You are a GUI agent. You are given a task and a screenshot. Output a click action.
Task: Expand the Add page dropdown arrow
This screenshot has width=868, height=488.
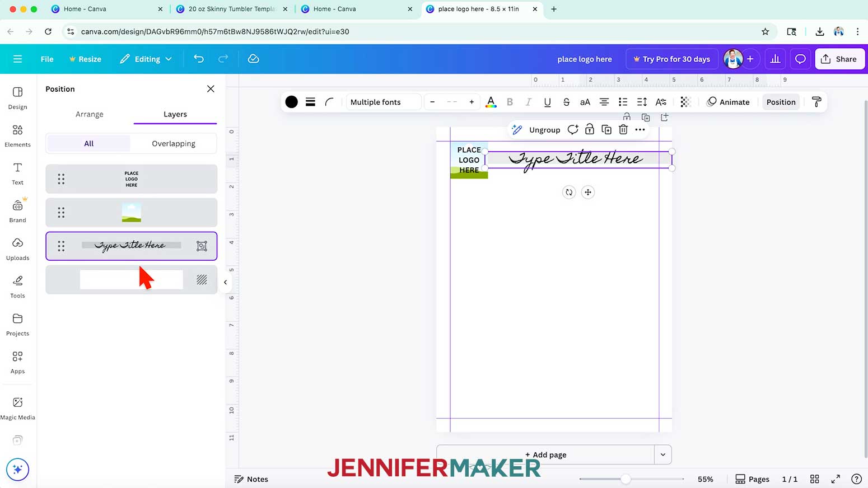pos(663,454)
